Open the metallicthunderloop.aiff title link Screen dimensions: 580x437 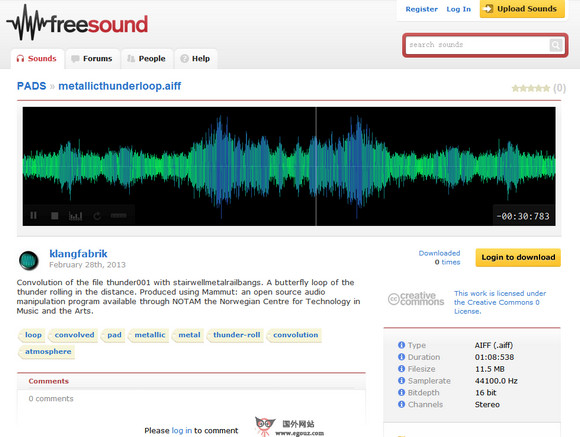coord(119,86)
